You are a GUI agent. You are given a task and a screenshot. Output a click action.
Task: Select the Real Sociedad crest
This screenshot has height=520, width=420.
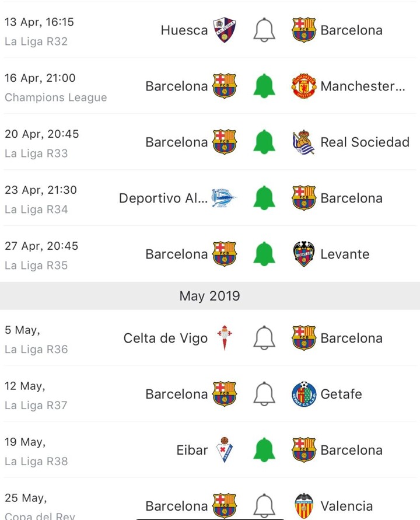304,142
